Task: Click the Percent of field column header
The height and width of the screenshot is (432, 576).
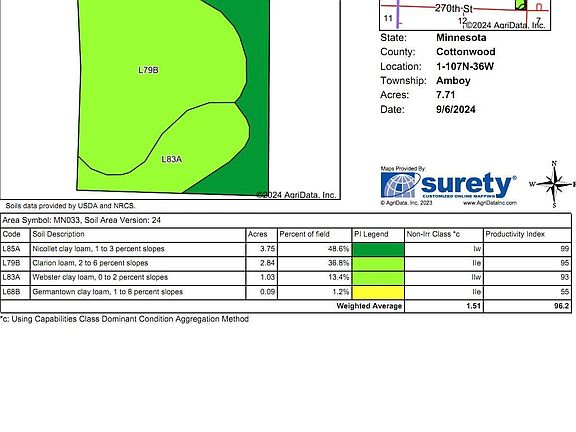Action: point(304,234)
